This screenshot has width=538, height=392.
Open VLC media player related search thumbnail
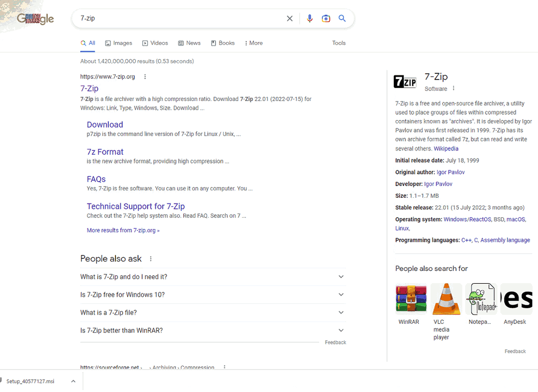(x=446, y=299)
